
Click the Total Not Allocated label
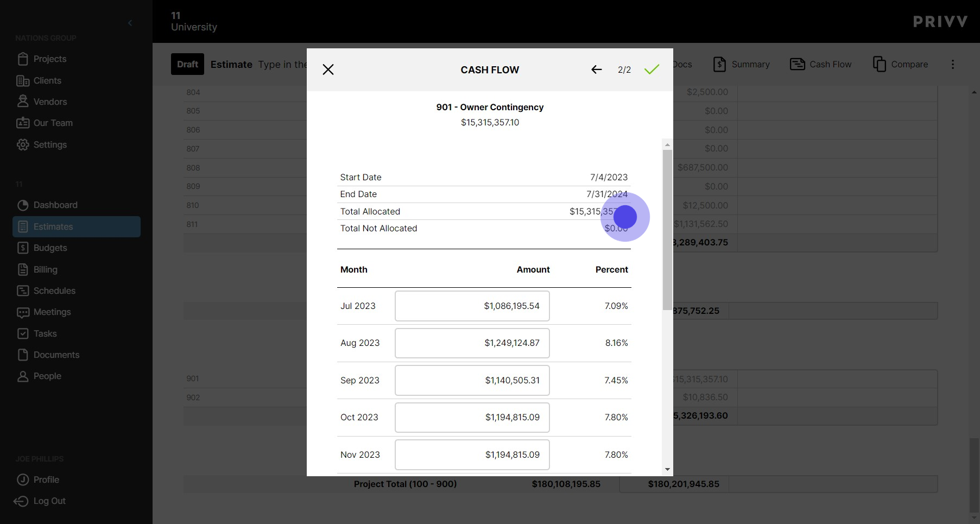pos(378,228)
